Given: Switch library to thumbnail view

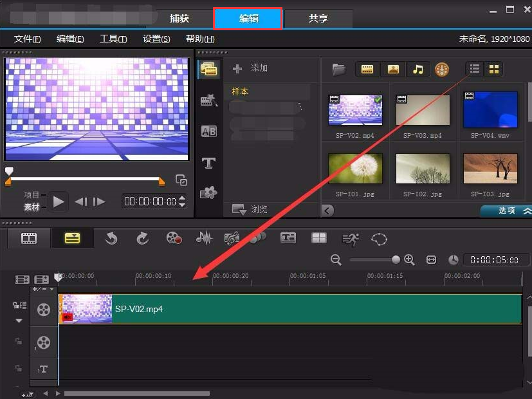Looking at the screenshot, I should tap(493, 70).
